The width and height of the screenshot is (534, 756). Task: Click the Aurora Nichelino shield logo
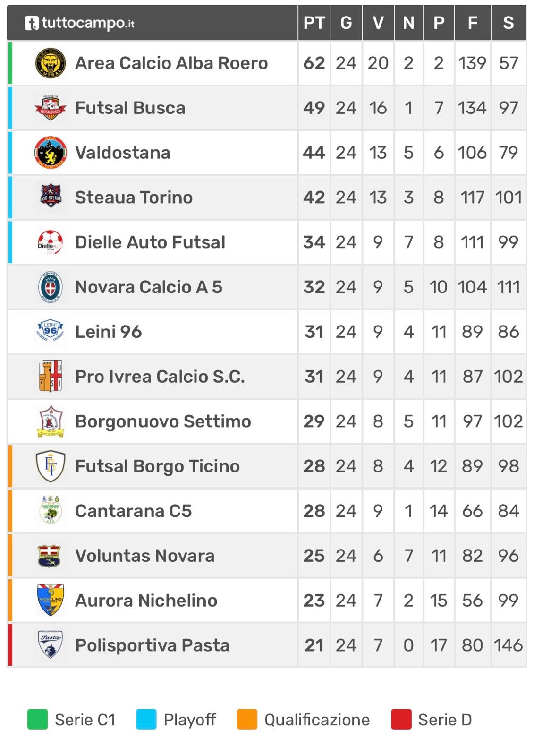[x=51, y=601]
